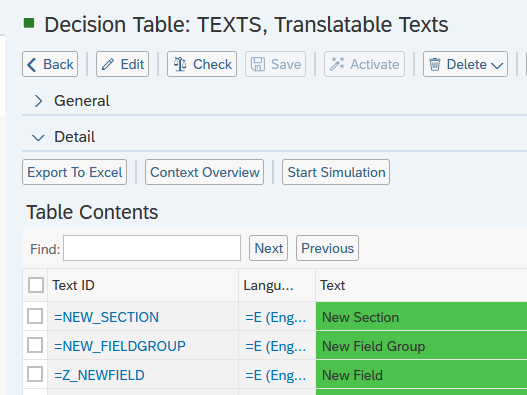
Task: Click the Edit pencil icon
Action: (108, 64)
